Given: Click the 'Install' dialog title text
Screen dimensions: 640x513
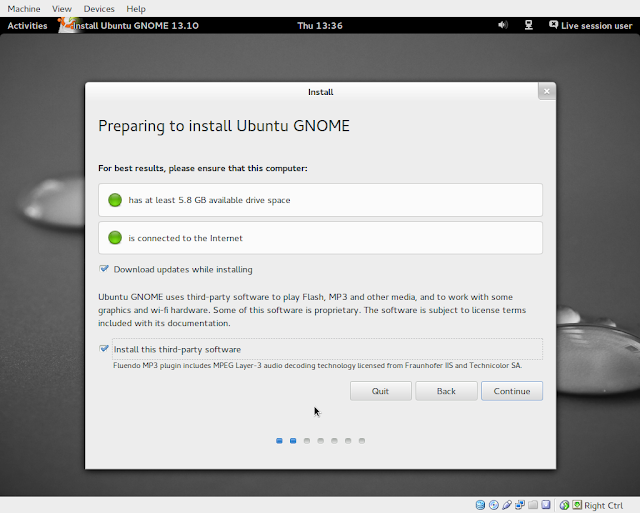Looking at the screenshot, I should point(320,92).
